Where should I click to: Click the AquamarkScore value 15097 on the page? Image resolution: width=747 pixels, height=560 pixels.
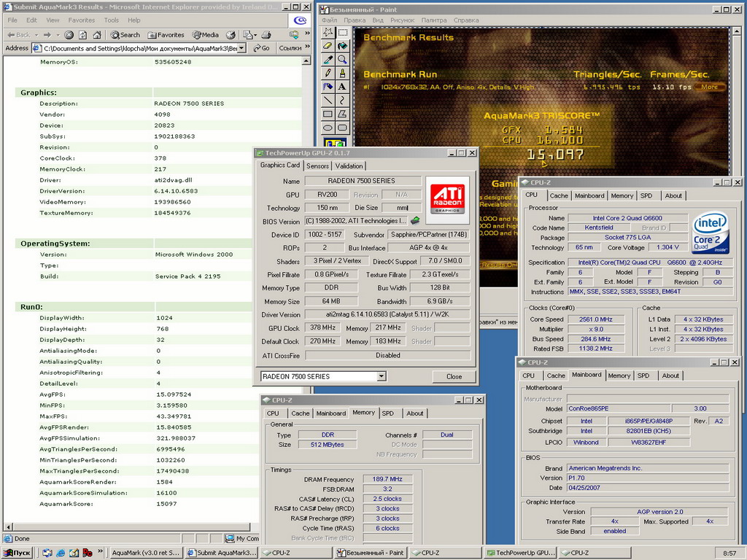tap(167, 504)
